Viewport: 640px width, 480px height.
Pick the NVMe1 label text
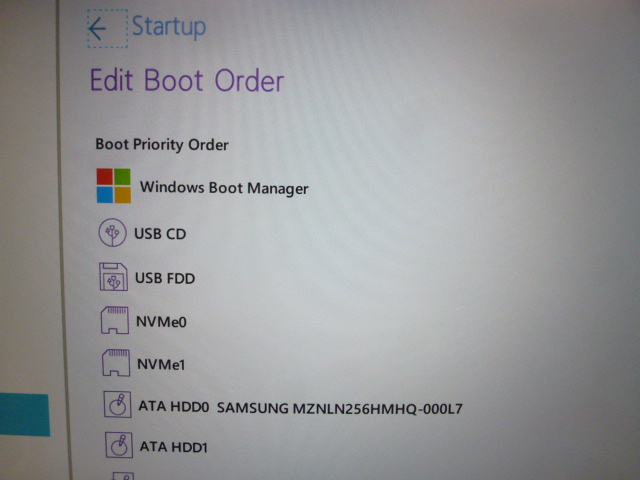[x=161, y=365]
